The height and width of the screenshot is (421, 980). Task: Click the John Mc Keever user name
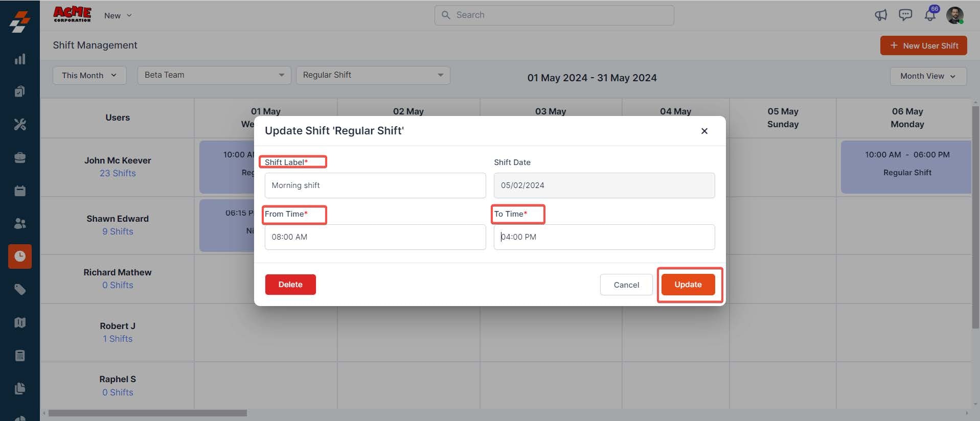click(x=118, y=160)
